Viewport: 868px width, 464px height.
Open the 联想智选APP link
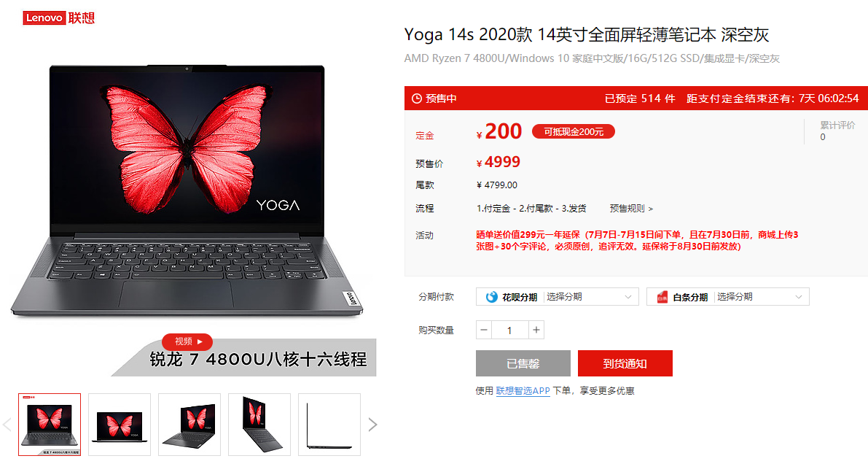click(523, 391)
